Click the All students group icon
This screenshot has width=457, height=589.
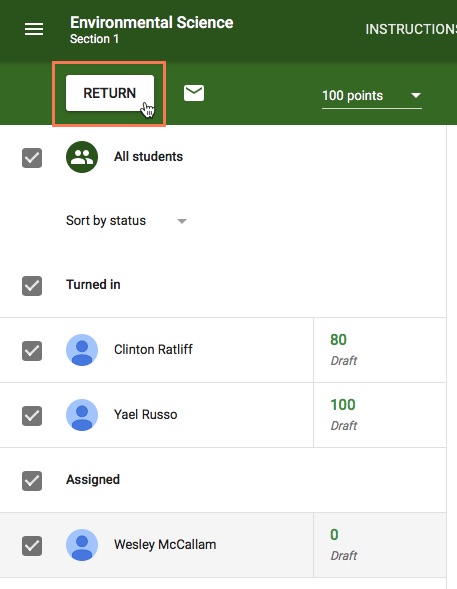click(x=82, y=157)
